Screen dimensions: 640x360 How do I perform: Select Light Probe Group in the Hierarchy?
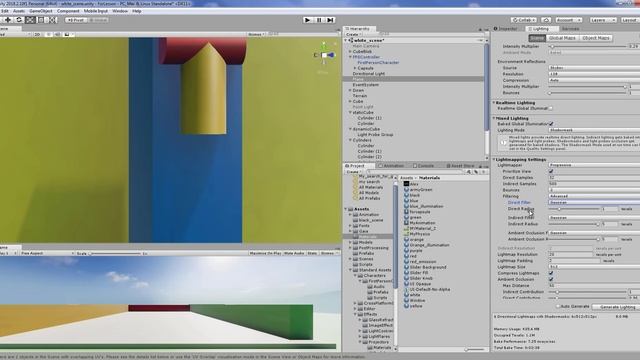click(375, 135)
